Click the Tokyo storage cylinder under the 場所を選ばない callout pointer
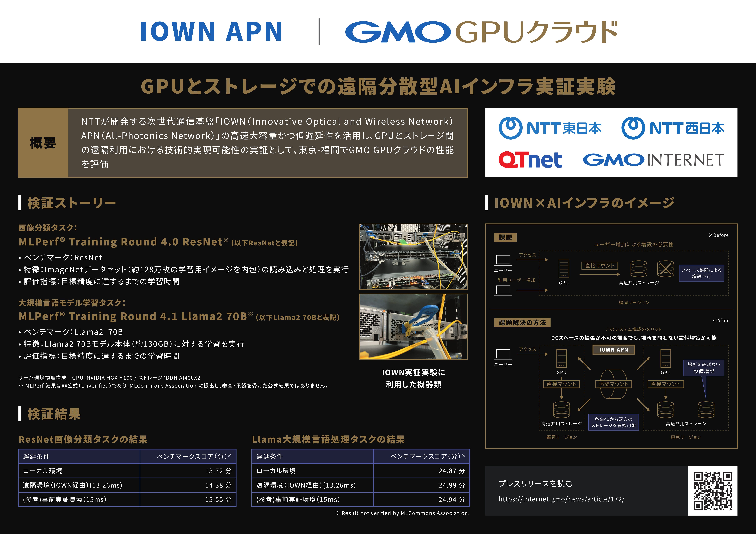 point(706,410)
